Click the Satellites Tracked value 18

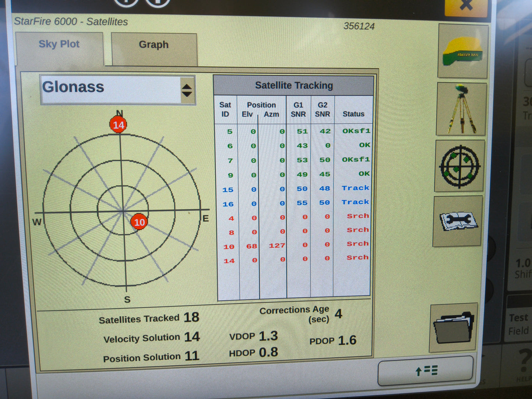click(193, 317)
